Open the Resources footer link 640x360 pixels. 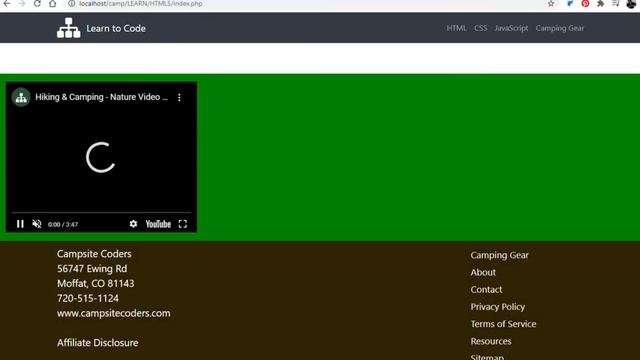491,341
